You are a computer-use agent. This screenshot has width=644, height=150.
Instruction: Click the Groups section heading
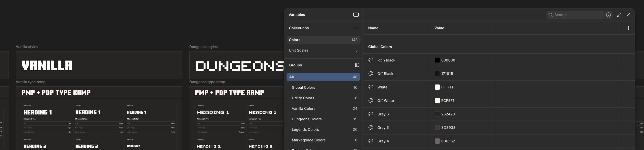pos(295,65)
